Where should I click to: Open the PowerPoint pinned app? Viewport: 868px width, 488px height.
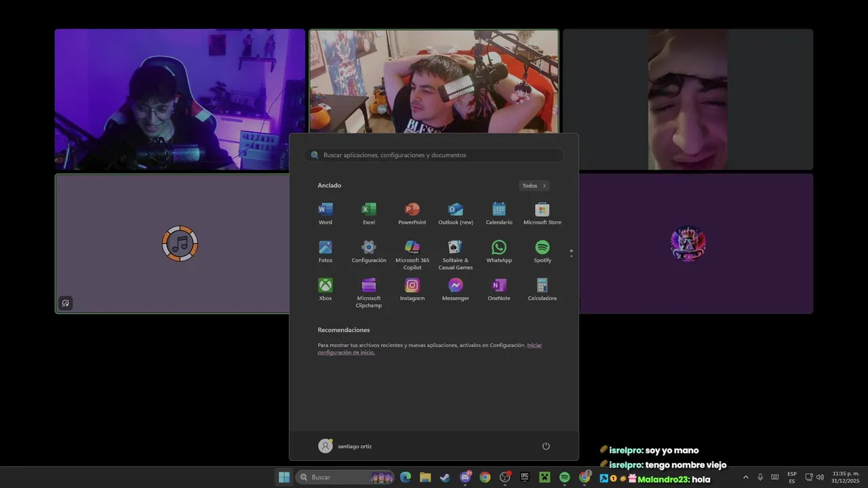412,213
